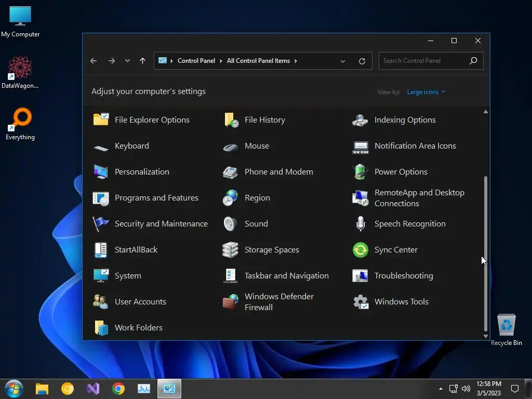Open File Explorer Options icon

coord(101,120)
